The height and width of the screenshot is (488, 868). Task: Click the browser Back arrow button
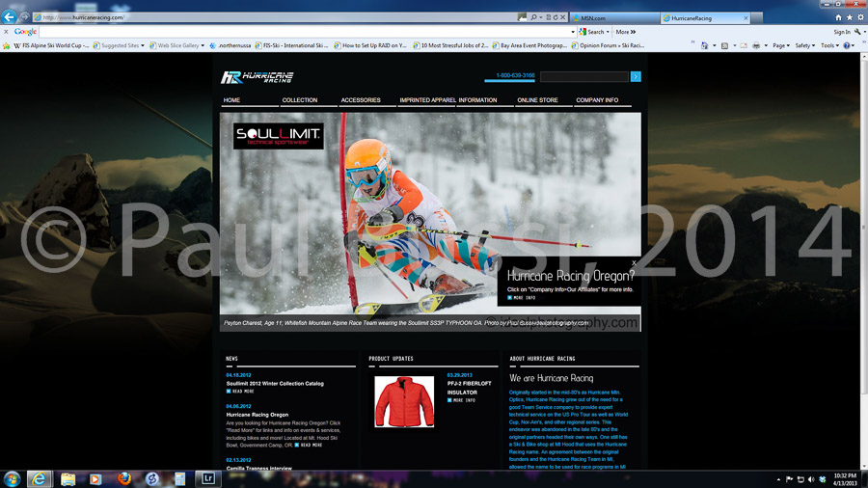point(9,17)
